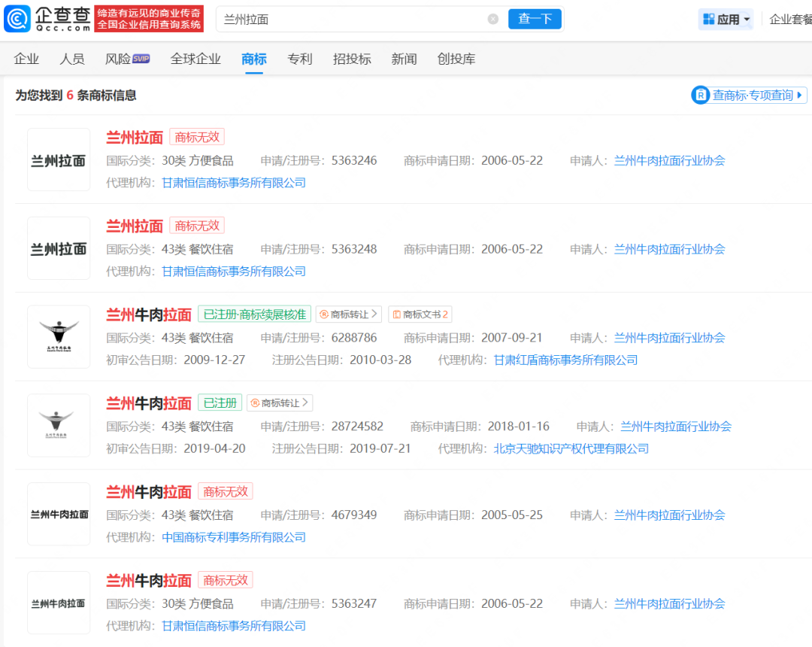
Task: Open 兰州牛肉拉面 title of registration 28724582
Action: (149, 403)
